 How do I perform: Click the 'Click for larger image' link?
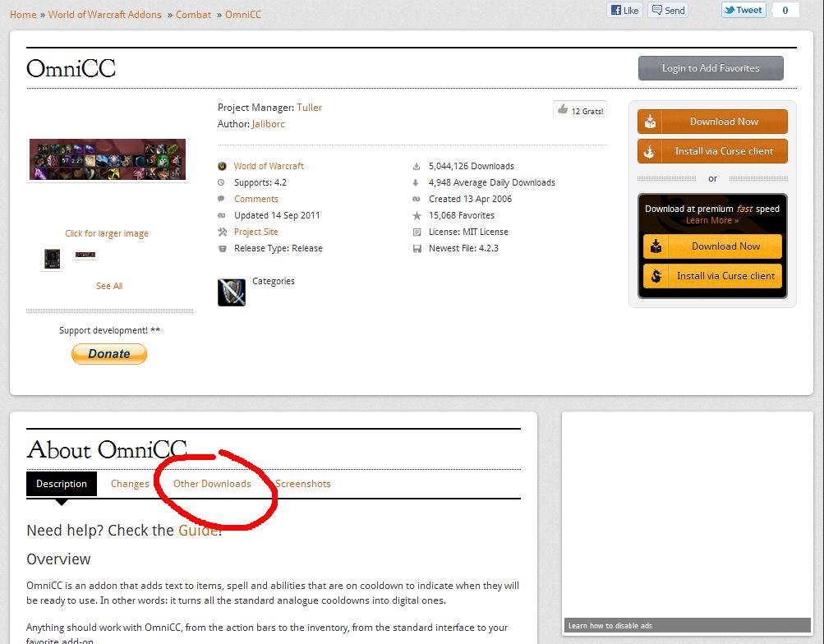[x=107, y=233]
